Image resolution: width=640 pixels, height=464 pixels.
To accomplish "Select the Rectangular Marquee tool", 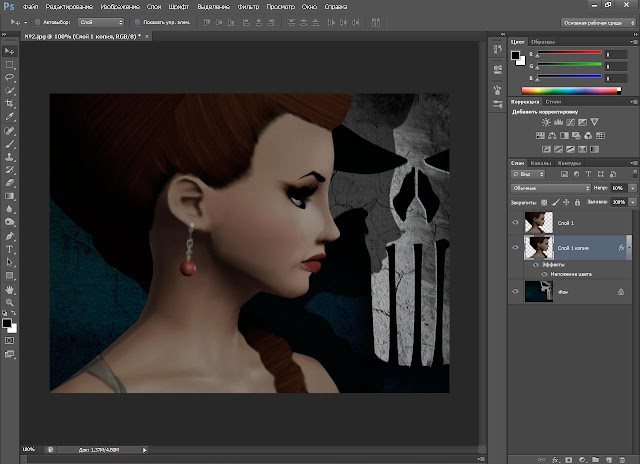I will 9,64.
